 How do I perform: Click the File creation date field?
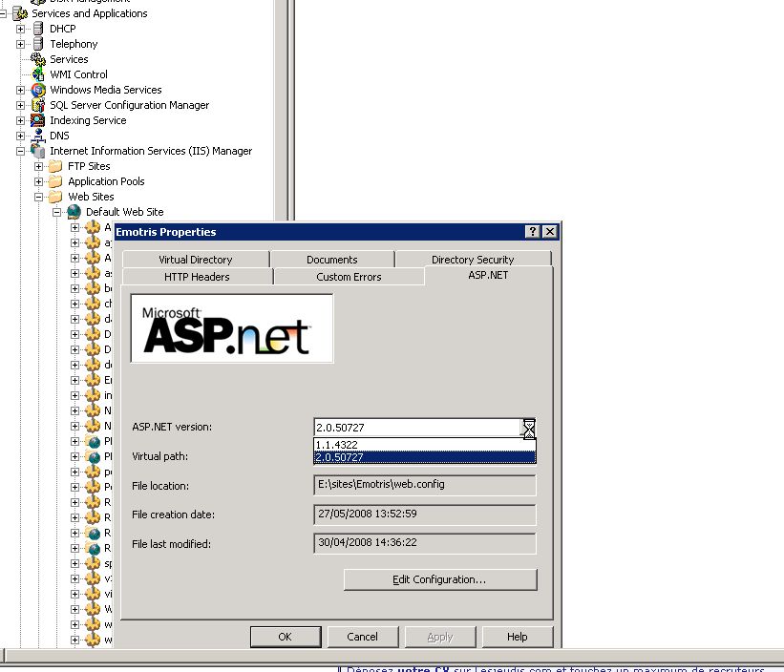pos(425,514)
